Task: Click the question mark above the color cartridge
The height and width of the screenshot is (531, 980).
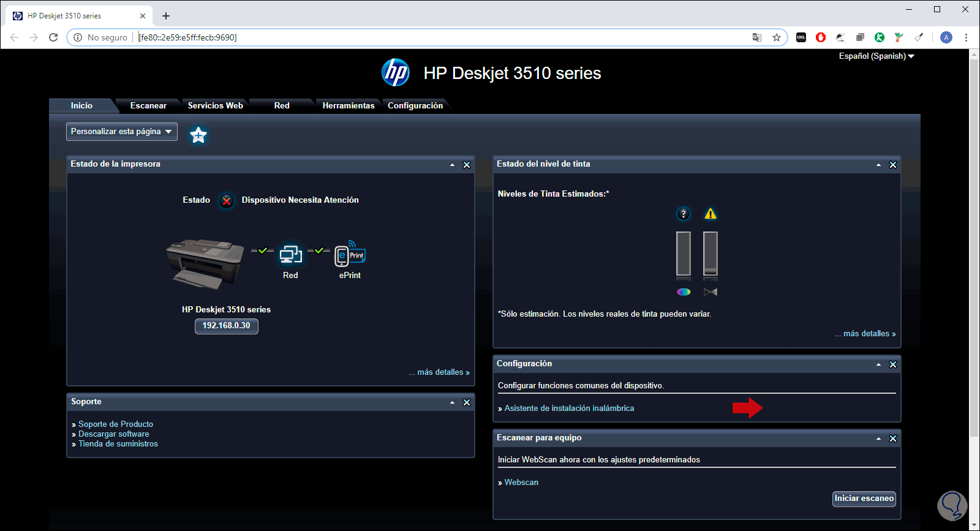Action: pyautogui.click(x=684, y=214)
